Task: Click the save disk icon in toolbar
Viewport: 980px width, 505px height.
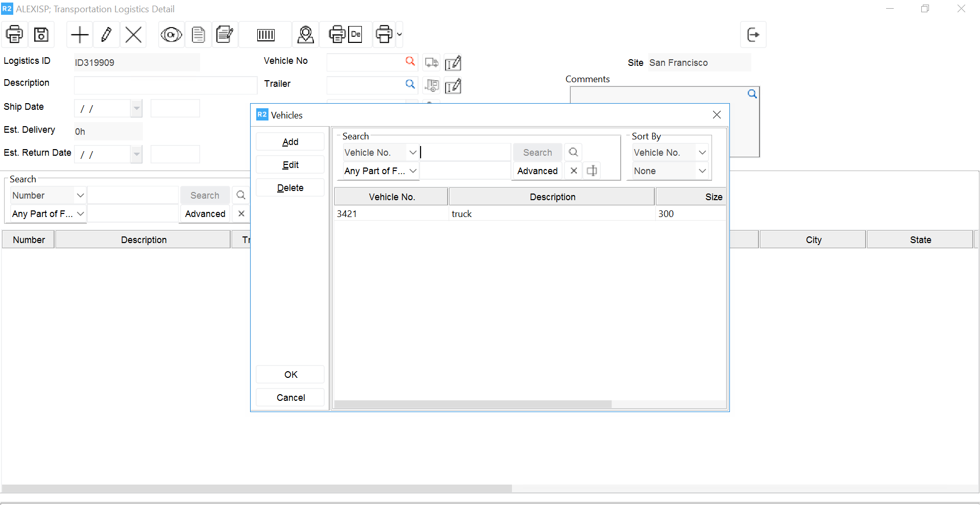Action: click(41, 35)
